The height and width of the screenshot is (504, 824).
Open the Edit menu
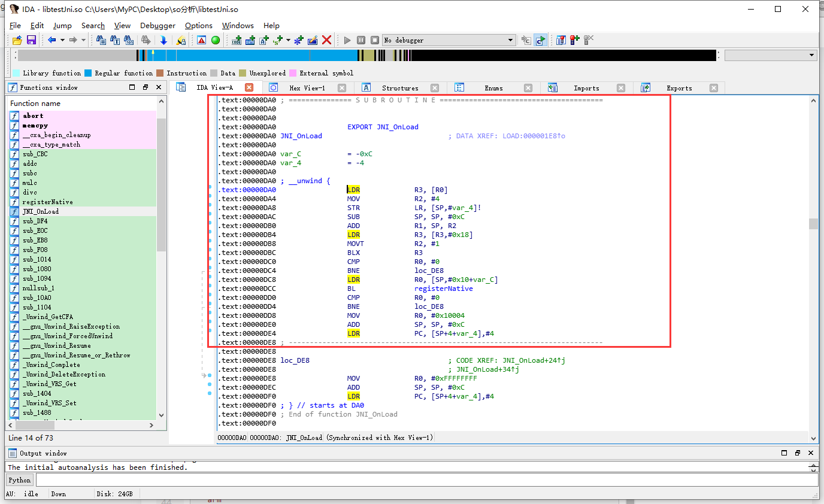(x=37, y=26)
